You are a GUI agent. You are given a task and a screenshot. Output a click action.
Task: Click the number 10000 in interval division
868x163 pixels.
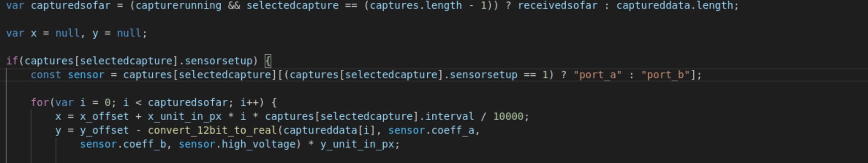(x=508, y=117)
